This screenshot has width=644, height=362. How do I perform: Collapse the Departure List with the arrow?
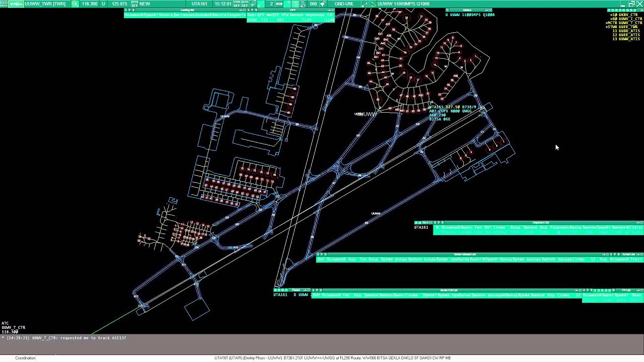click(x=638, y=222)
